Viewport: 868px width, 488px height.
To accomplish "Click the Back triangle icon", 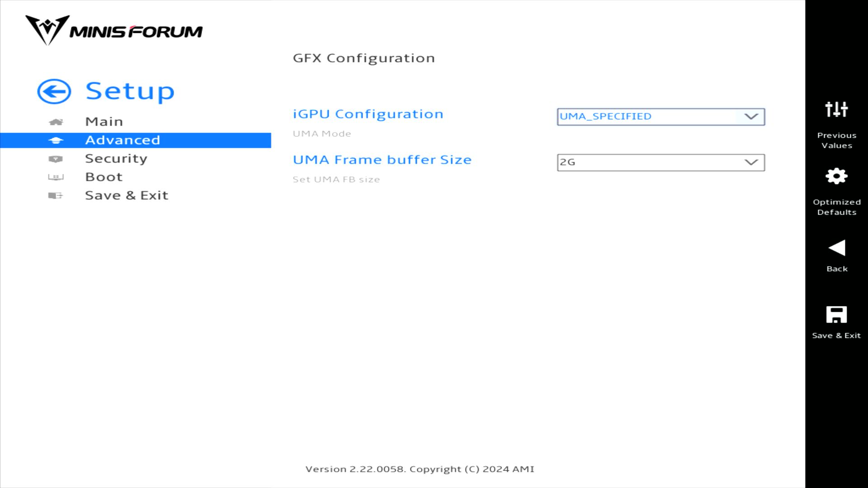I will (x=836, y=248).
